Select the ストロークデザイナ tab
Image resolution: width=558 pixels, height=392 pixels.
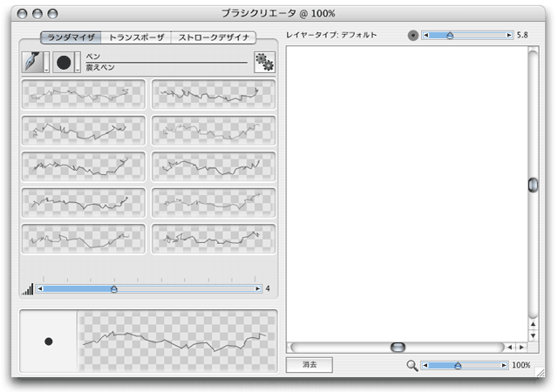tap(213, 37)
